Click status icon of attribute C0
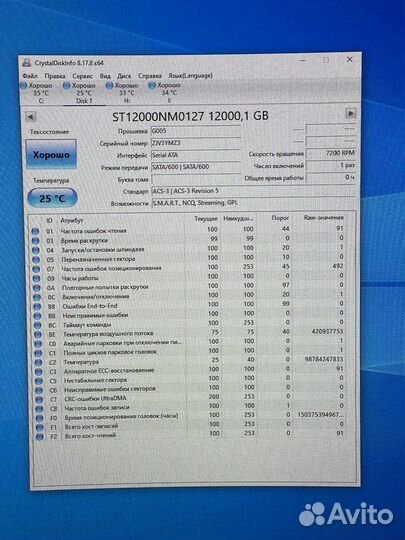Viewport: 405px width, 540px height. click(x=38, y=344)
